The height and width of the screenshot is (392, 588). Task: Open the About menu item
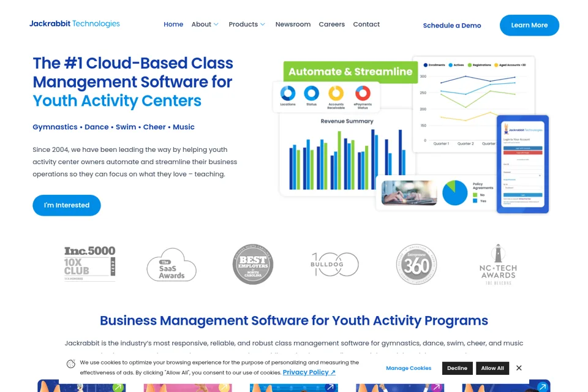point(202,24)
